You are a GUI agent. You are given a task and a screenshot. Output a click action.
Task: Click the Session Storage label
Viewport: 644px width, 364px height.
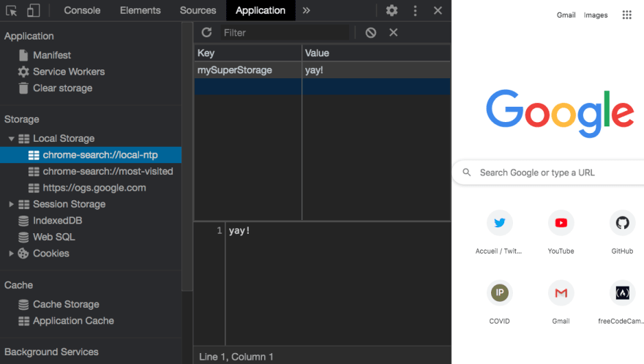(69, 205)
